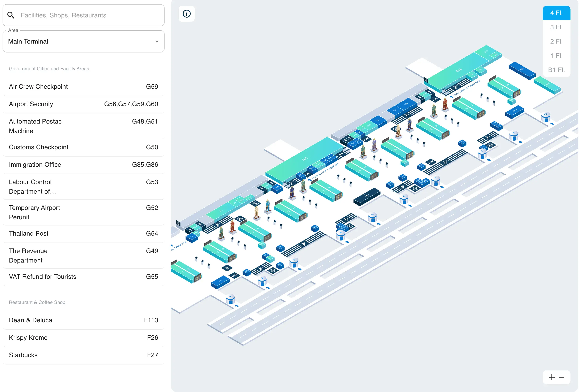
Task: Click the wheelchair accessibility icon on the map
Action: click(227, 268)
